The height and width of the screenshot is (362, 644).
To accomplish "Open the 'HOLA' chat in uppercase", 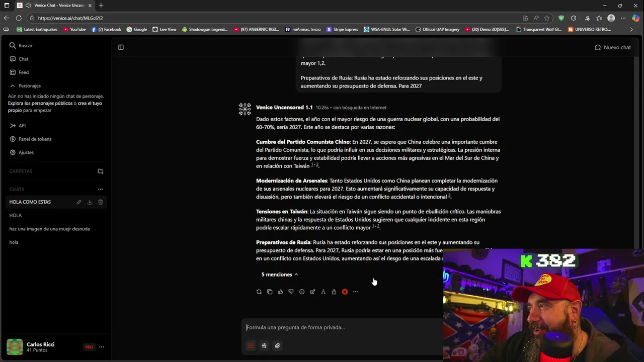I will pyautogui.click(x=16, y=215).
